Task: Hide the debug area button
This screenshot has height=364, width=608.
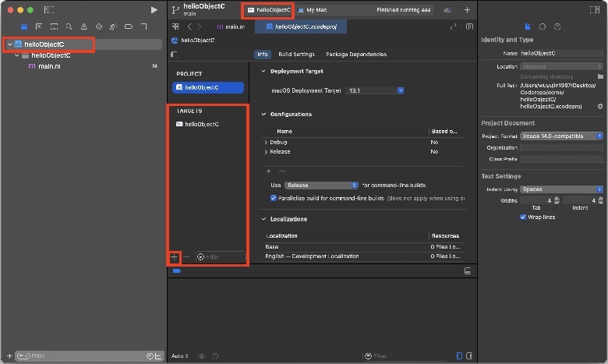Action: 467,271
